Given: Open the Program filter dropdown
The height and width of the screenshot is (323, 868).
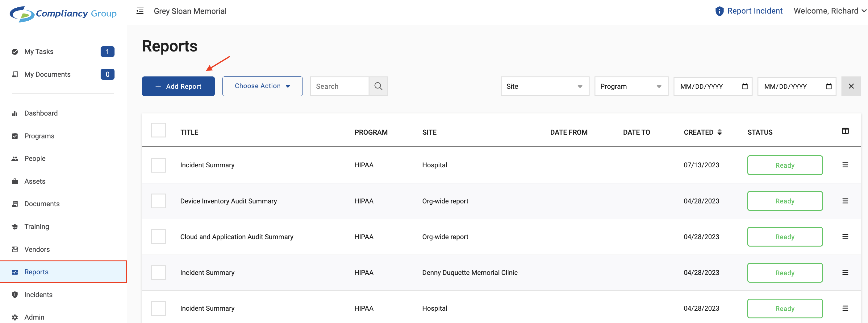Looking at the screenshot, I should click(x=631, y=87).
